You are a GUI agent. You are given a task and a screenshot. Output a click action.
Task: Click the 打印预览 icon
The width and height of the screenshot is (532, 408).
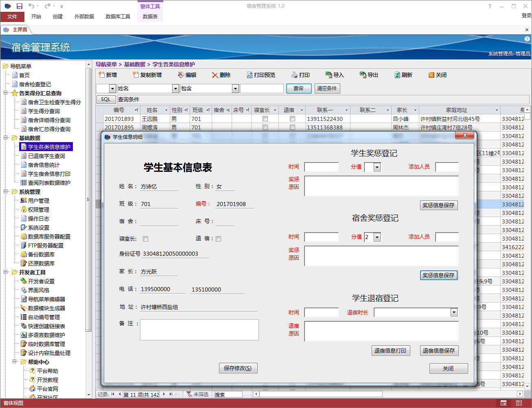point(250,75)
